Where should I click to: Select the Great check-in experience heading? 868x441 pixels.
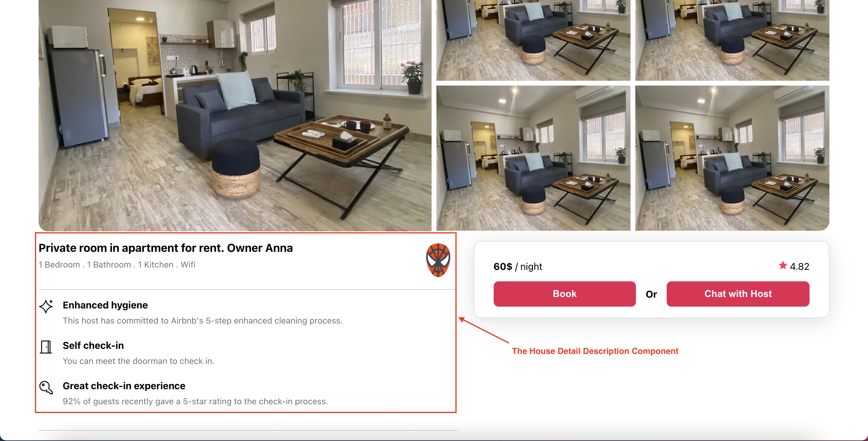pyautogui.click(x=124, y=386)
